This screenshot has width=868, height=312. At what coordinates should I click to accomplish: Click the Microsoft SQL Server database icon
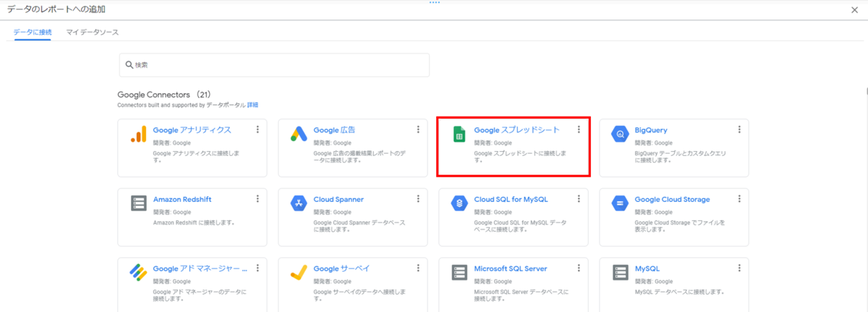click(459, 273)
